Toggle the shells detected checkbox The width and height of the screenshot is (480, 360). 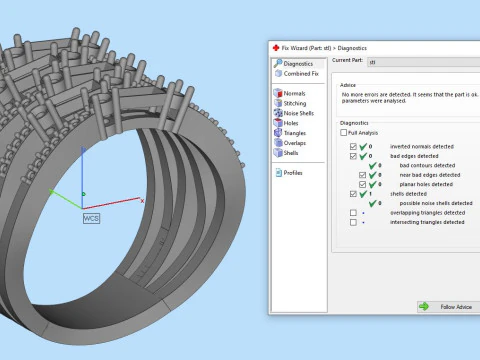[x=353, y=194]
